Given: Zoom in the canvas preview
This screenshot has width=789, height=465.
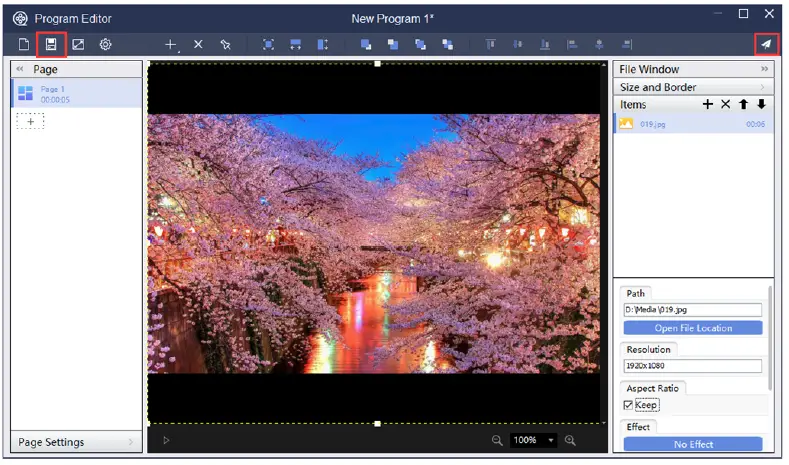Looking at the screenshot, I should (x=570, y=440).
